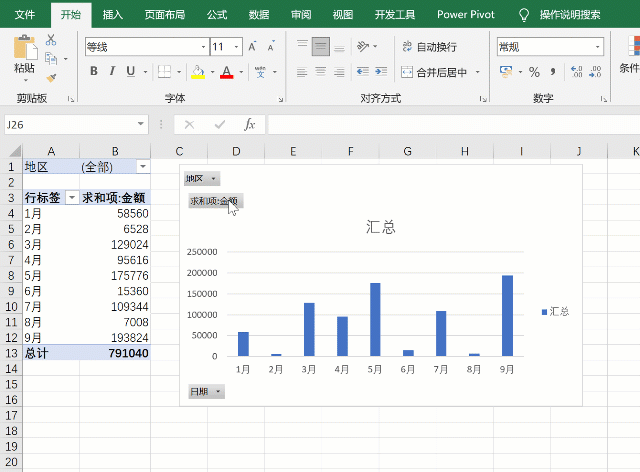This screenshot has width=640, height=472.
Task: Click chart title 汇总
Action: tap(380, 227)
